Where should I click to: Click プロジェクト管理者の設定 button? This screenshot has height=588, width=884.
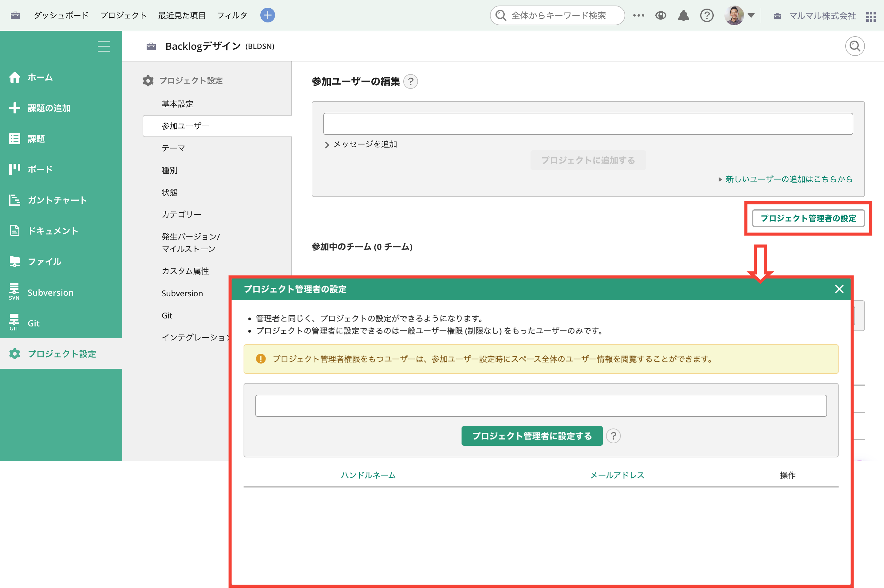(x=808, y=218)
